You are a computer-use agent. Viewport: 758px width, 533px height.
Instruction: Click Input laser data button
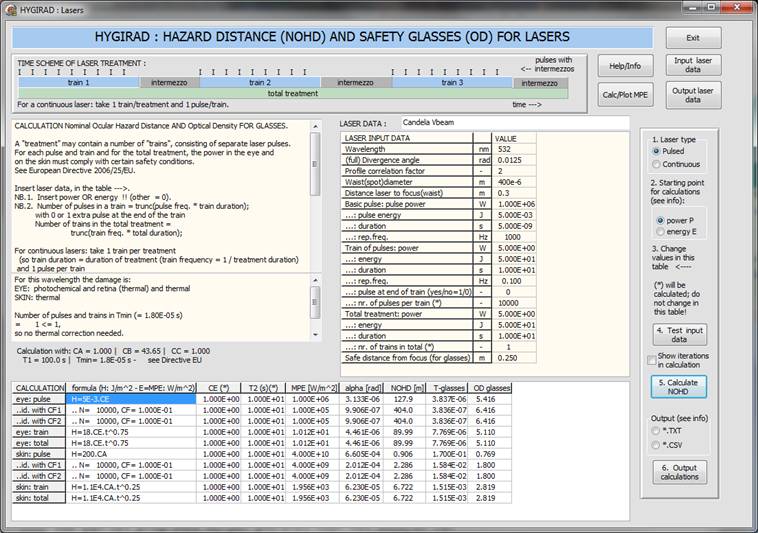tap(693, 65)
